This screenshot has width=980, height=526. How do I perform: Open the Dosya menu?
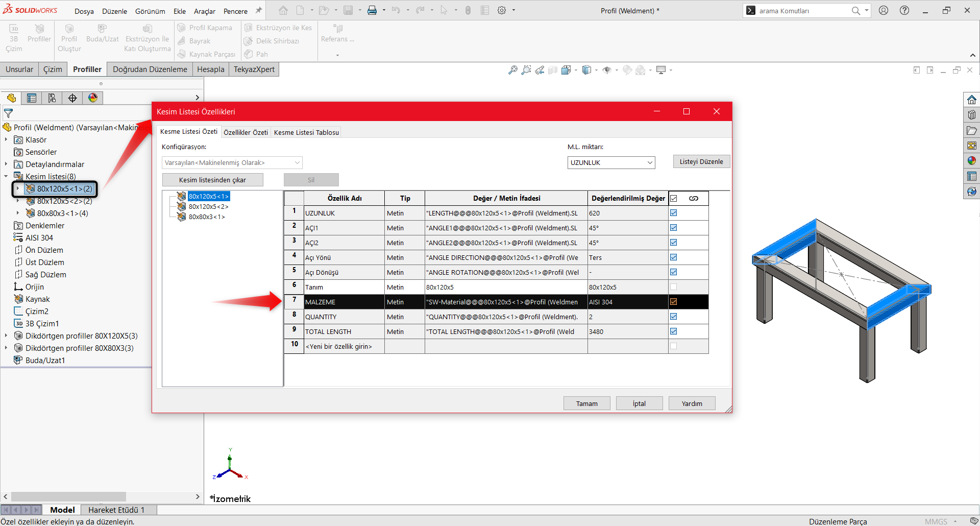coord(84,11)
